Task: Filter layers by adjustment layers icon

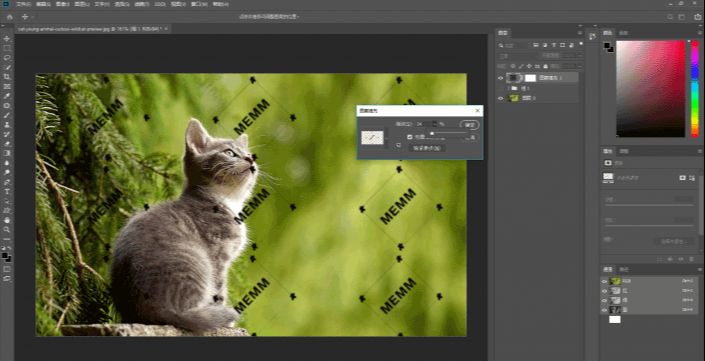Action: click(x=545, y=45)
